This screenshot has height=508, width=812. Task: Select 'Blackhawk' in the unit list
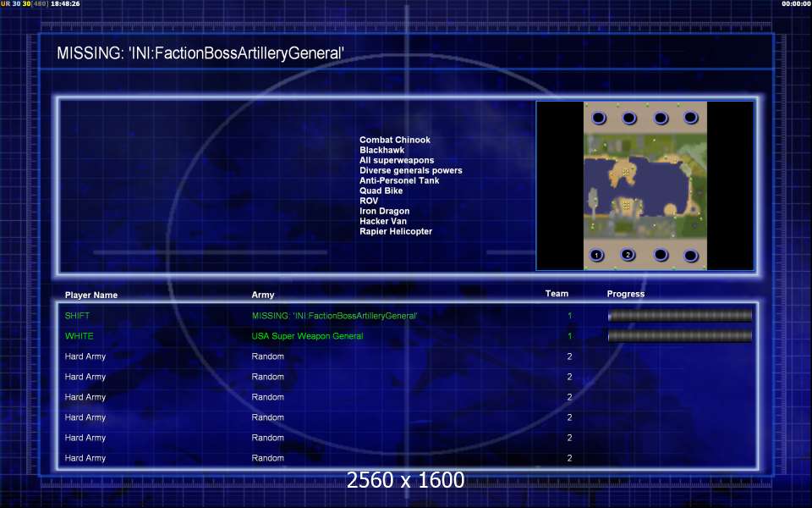tap(381, 150)
